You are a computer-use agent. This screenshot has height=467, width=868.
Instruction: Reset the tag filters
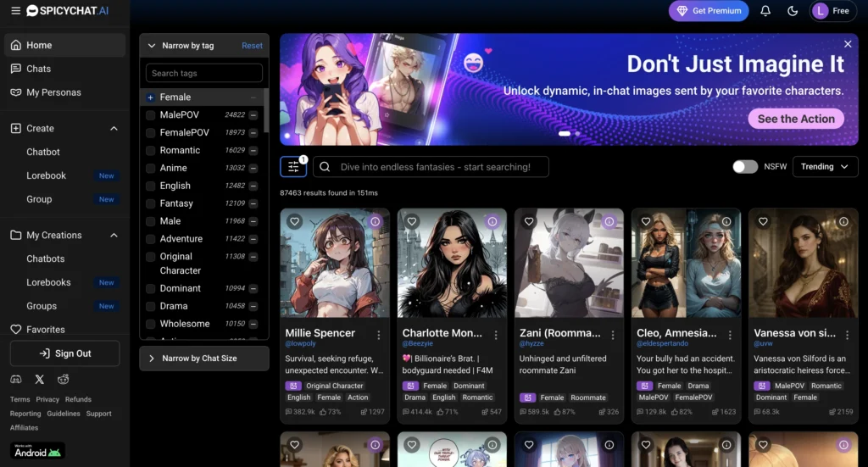[252, 46]
